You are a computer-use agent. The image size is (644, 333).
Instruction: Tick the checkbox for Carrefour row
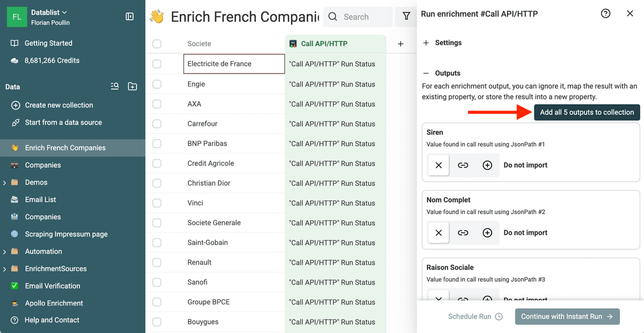pos(157,124)
